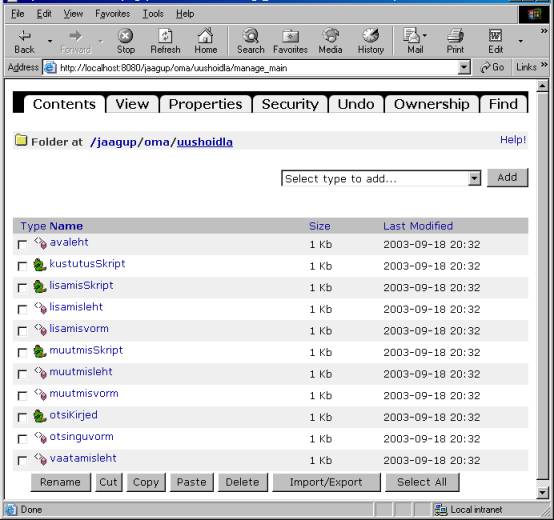Click the page template icon beside avaleht

click(x=40, y=243)
